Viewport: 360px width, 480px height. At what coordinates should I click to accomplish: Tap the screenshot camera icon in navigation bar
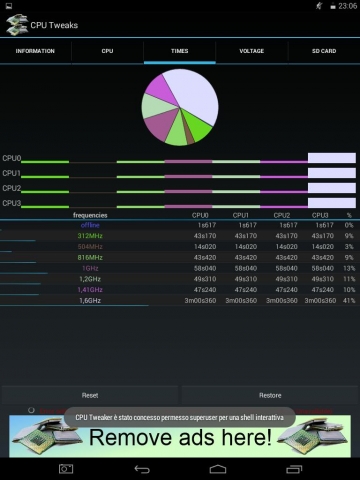click(66, 469)
